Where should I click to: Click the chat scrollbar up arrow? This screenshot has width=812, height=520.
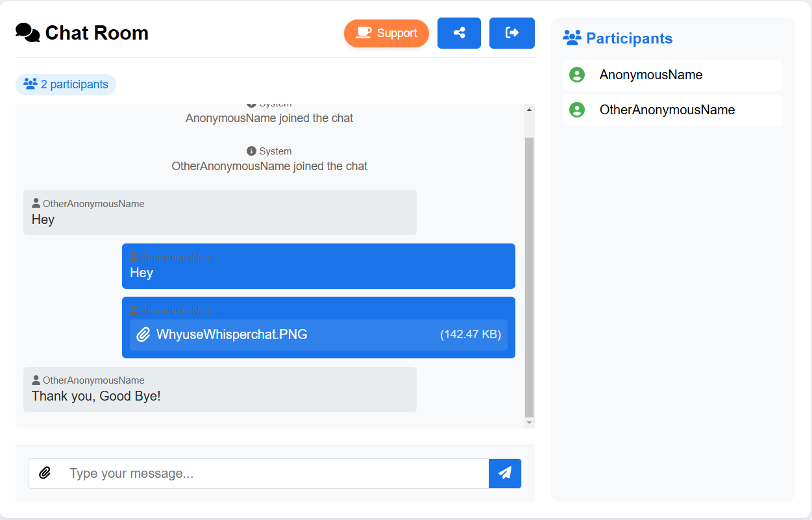529,110
